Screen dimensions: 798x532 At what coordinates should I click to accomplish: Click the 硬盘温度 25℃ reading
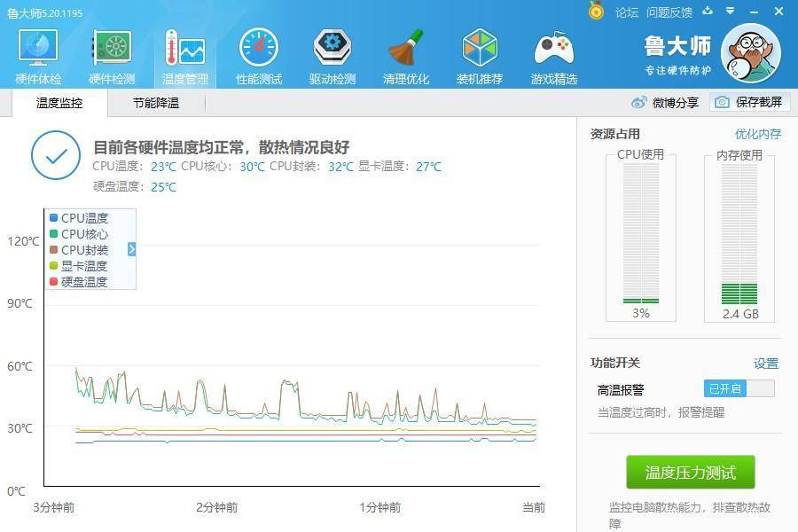[135, 187]
